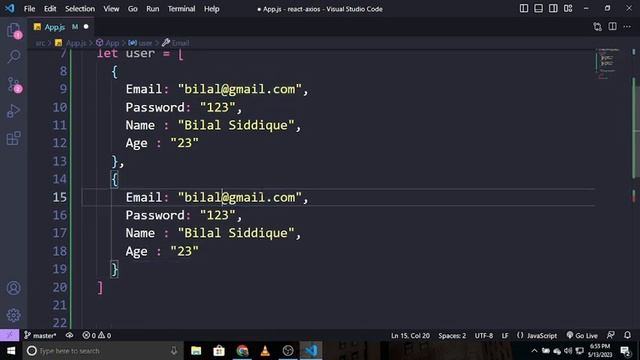Click line number 15 in gutter

[60, 198]
